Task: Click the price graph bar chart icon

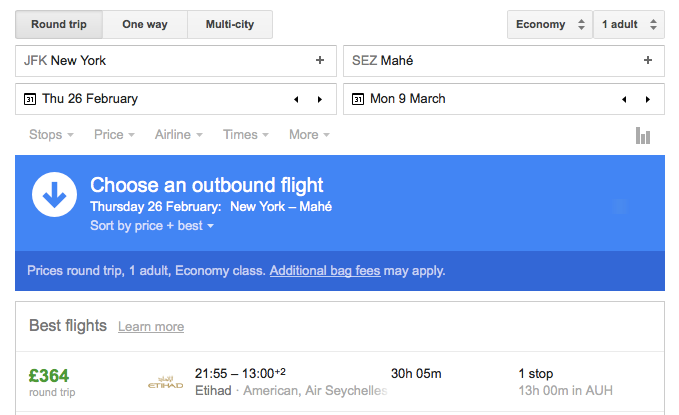Action: point(643,135)
